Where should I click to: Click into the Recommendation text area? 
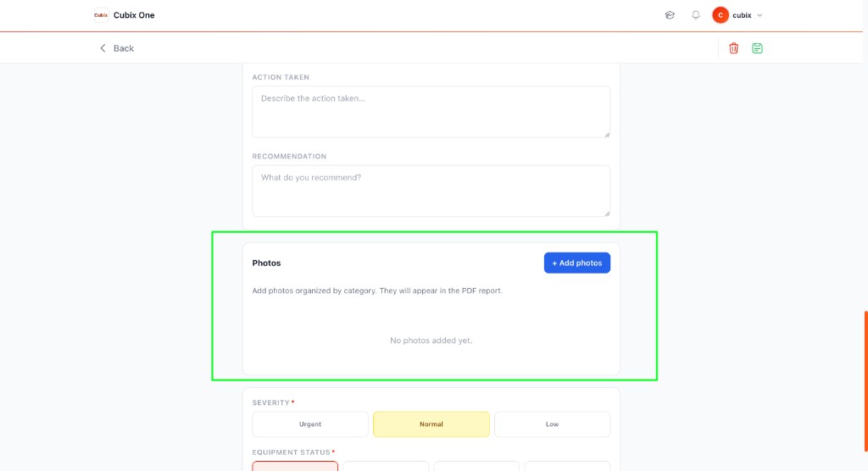click(431, 191)
